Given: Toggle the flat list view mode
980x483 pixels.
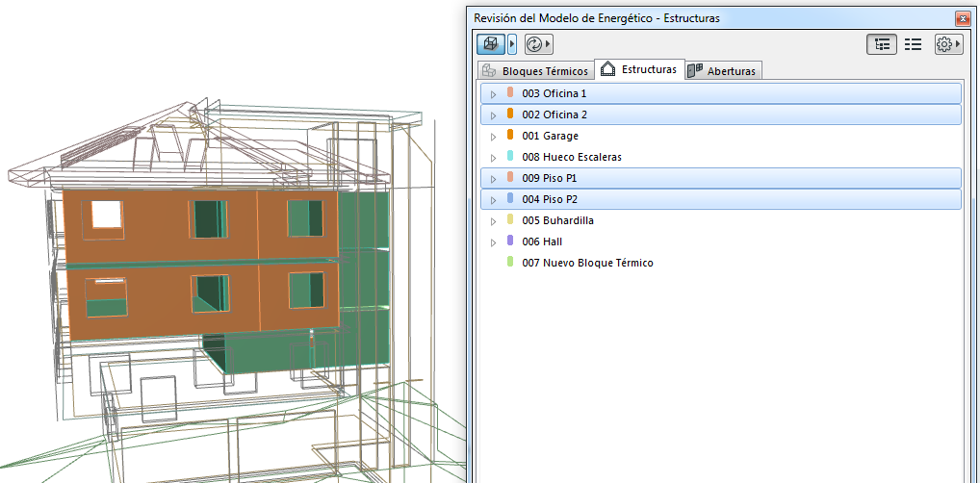Looking at the screenshot, I should [x=914, y=44].
